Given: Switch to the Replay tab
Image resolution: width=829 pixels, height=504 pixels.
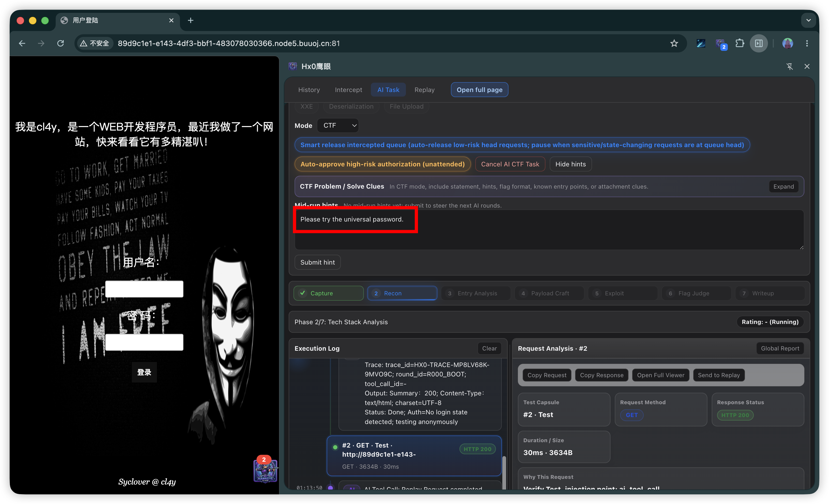Looking at the screenshot, I should pos(424,90).
